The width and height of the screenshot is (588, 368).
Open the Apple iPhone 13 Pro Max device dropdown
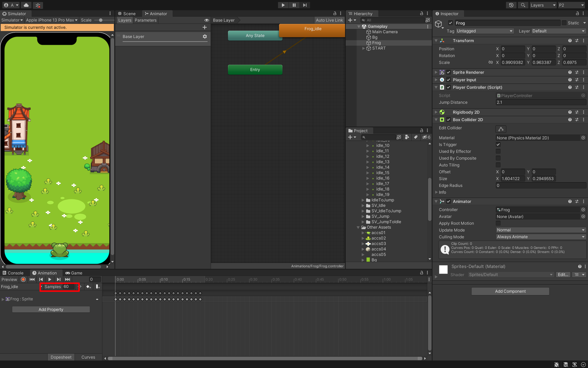coord(52,20)
